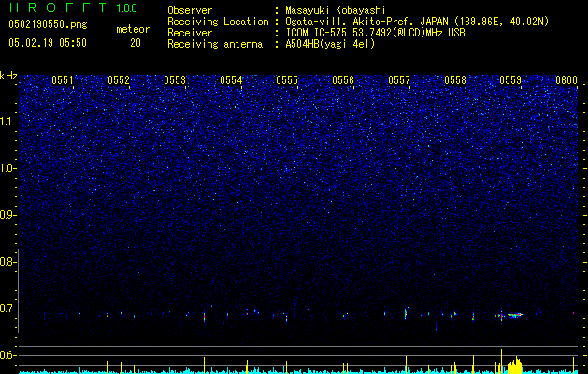Click the 0.8 frequency axis label
The height and width of the screenshot is (374, 588).
7,262
